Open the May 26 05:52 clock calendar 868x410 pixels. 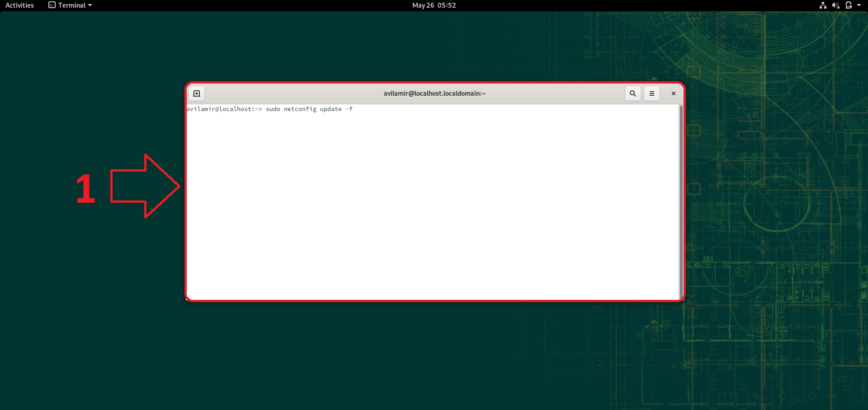pyautogui.click(x=434, y=5)
